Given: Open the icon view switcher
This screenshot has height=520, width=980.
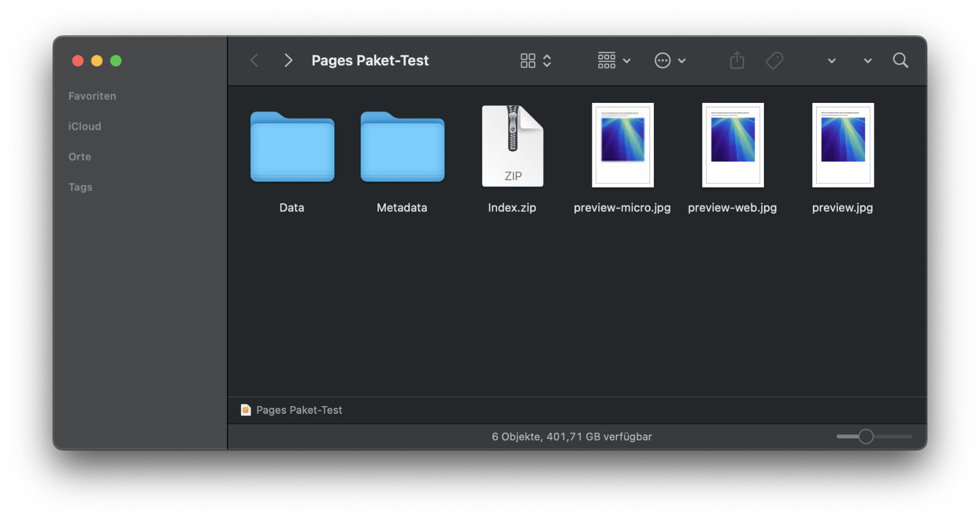Looking at the screenshot, I should [x=536, y=60].
